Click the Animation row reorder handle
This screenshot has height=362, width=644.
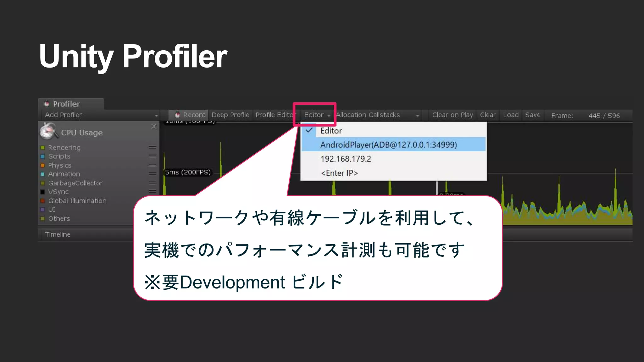coord(153,174)
